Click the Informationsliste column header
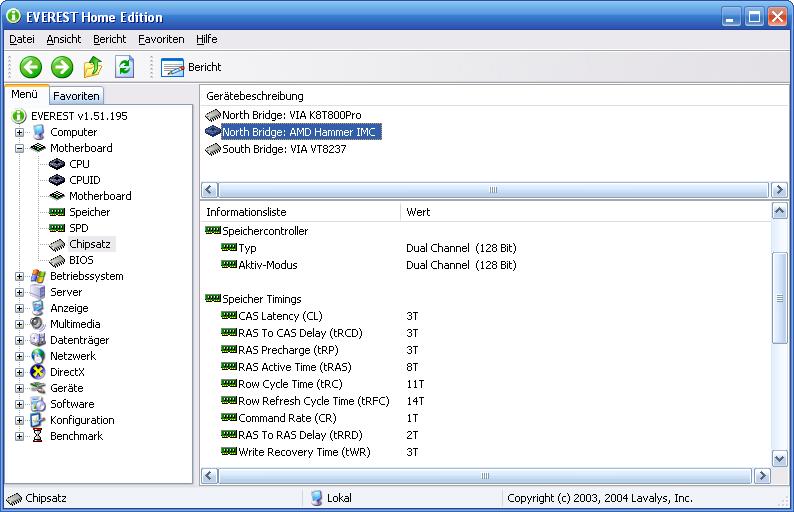 pyautogui.click(x=300, y=212)
